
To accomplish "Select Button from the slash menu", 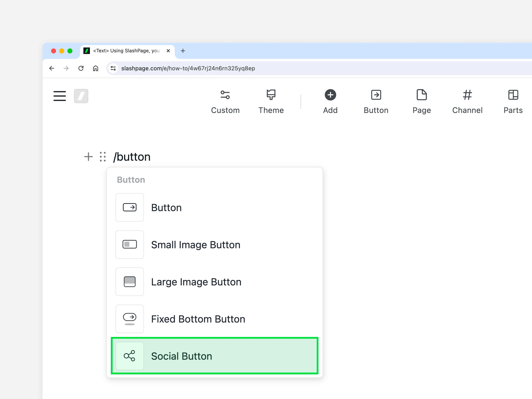I will (x=215, y=207).
